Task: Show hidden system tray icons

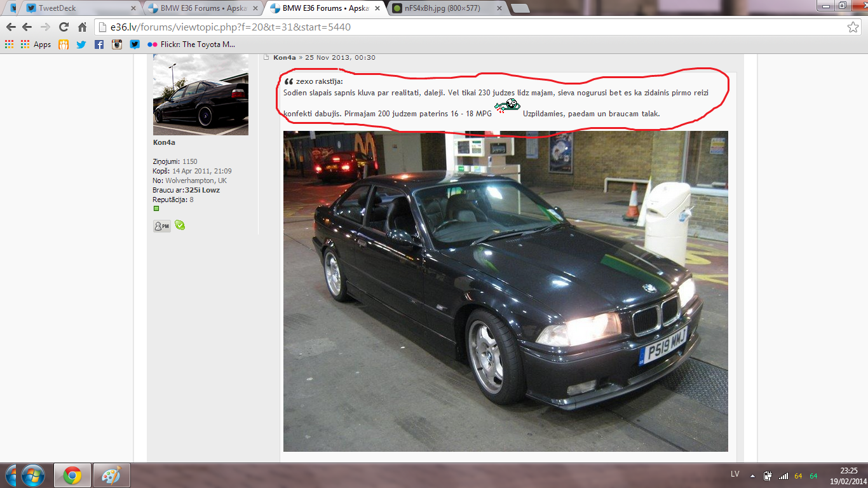Action: (x=752, y=475)
